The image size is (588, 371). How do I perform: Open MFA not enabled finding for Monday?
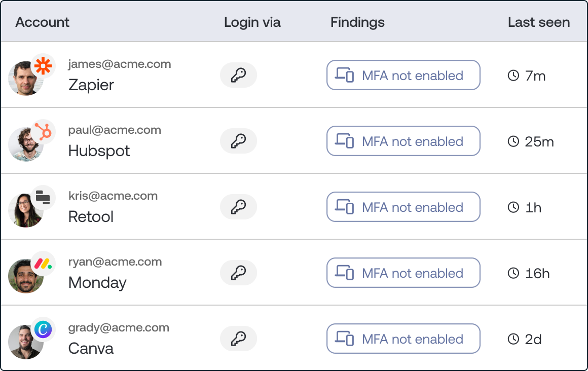pyautogui.click(x=403, y=273)
